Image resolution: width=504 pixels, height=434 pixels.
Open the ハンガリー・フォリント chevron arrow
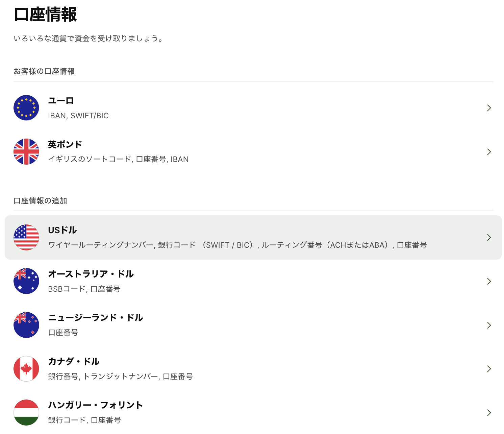pyautogui.click(x=489, y=413)
